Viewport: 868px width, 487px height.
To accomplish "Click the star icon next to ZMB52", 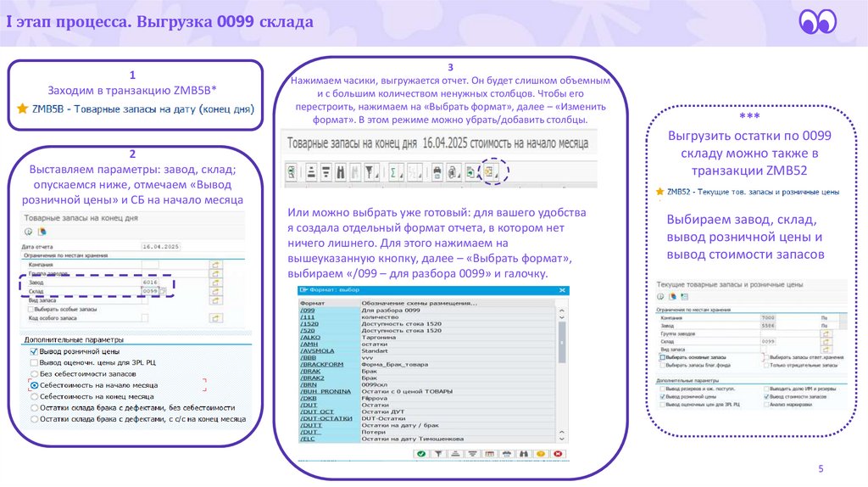I will tap(659, 192).
